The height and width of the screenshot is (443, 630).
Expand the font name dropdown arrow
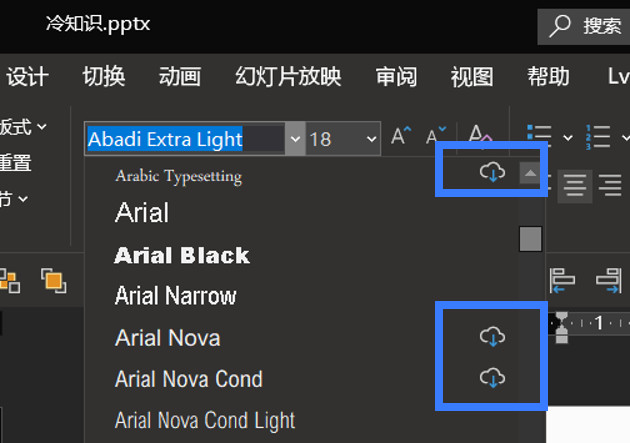[295, 139]
